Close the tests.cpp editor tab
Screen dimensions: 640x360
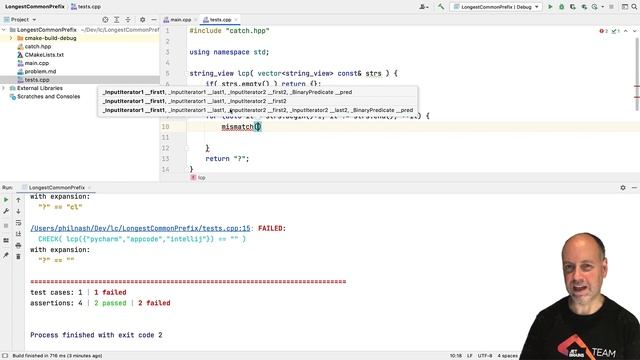pyautogui.click(x=236, y=20)
